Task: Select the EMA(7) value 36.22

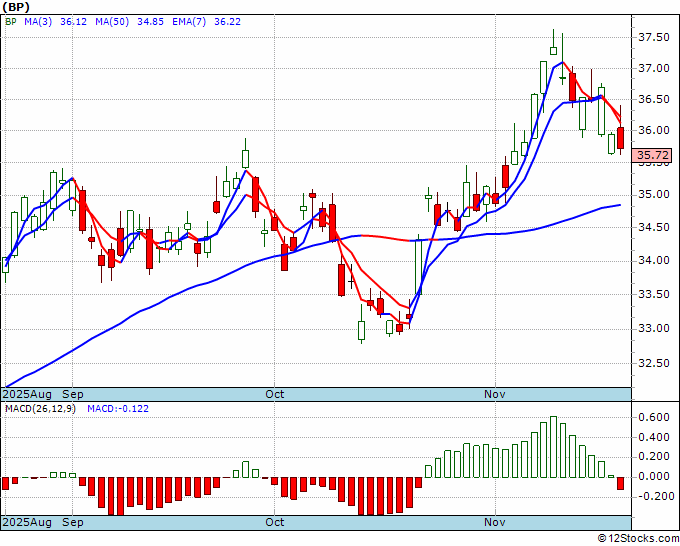Action: coord(227,22)
